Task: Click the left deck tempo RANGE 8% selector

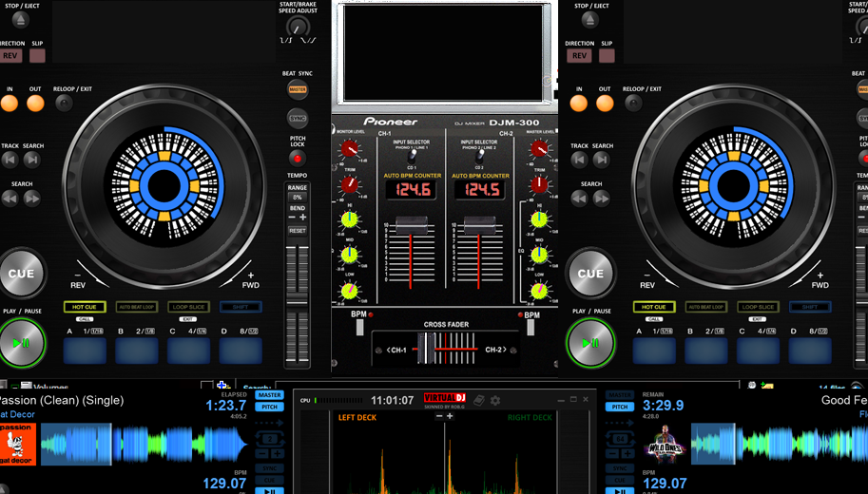Action: pyautogui.click(x=298, y=197)
